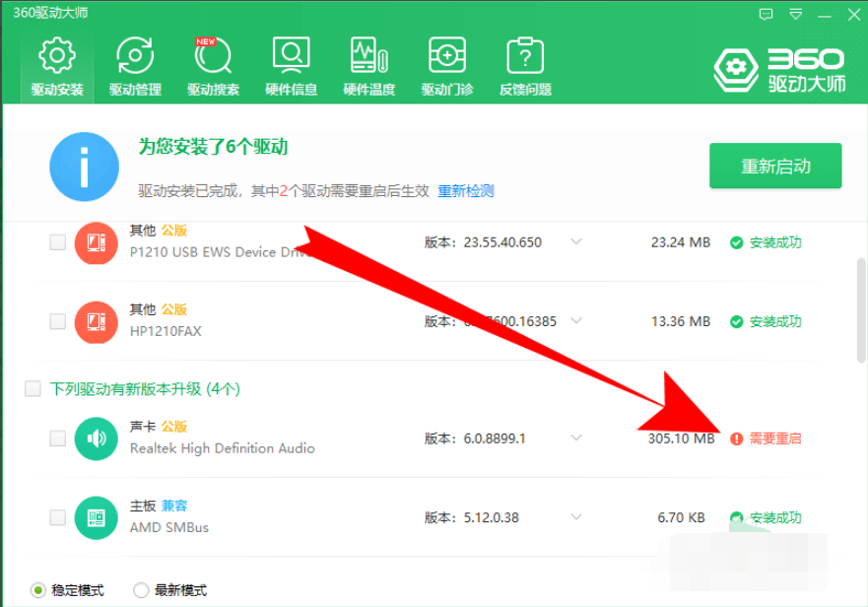Minimize the 360驱动大师 window
This screenshot has width=868, height=607.
[x=825, y=16]
